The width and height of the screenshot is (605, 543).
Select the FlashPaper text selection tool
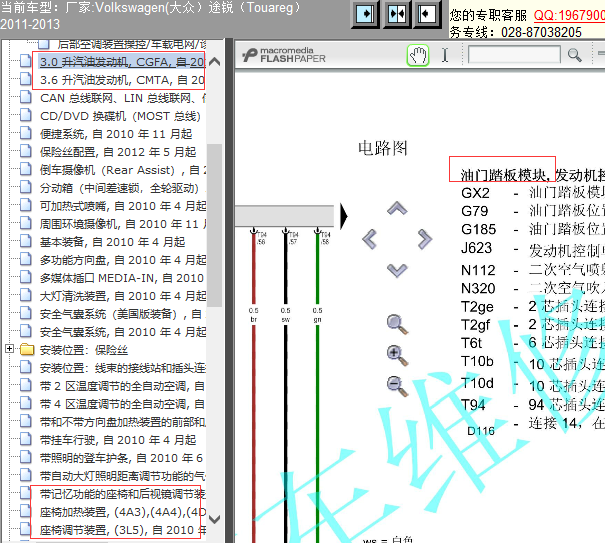(445, 55)
